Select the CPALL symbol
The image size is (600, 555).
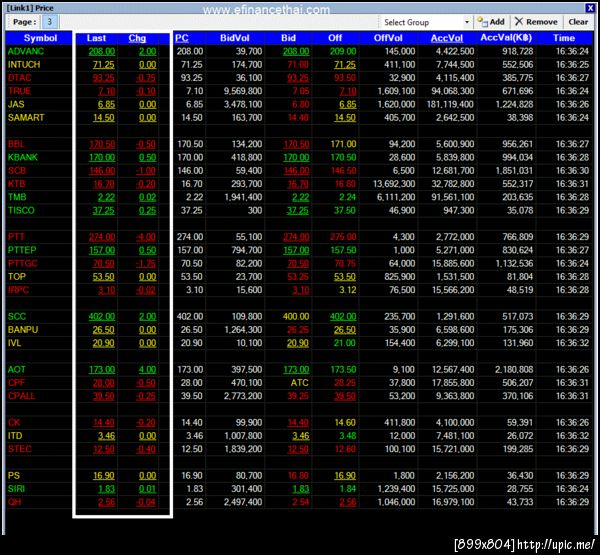tap(21, 396)
